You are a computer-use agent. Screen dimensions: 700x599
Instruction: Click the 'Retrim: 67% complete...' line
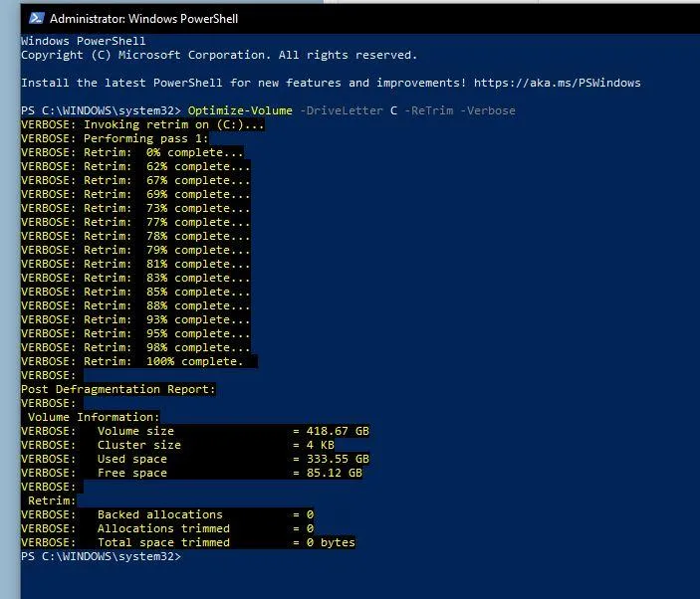(x=135, y=180)
